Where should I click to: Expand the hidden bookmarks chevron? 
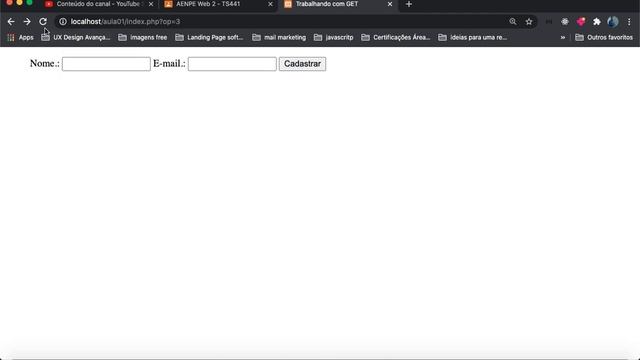pos(563,38)
